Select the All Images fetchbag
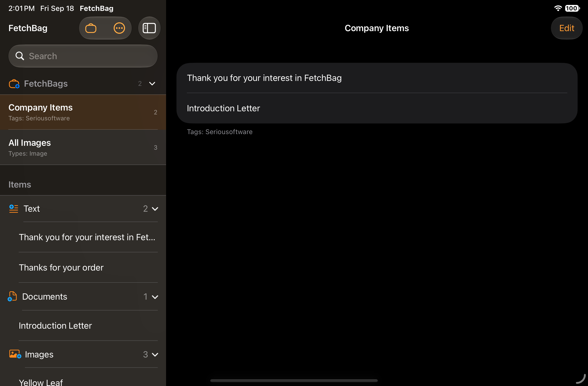588x386 pixels. [x=83, y=147]
